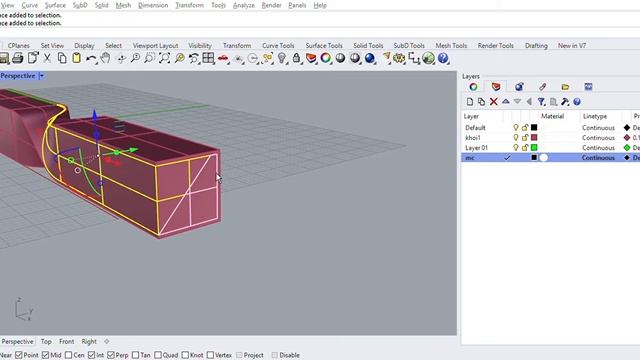Open the Layers panel tab icon
Image resolution: width=640 pixels, height=360 pixels.
(x=496, y=87)
